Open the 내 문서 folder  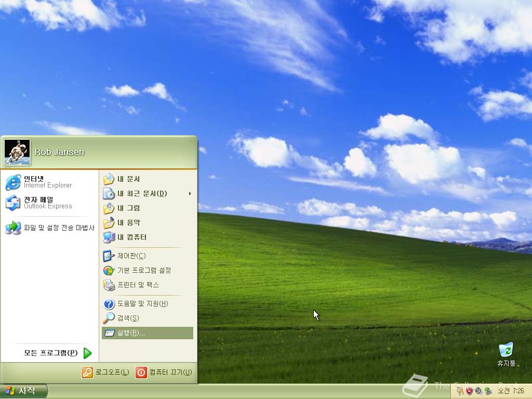148,179
